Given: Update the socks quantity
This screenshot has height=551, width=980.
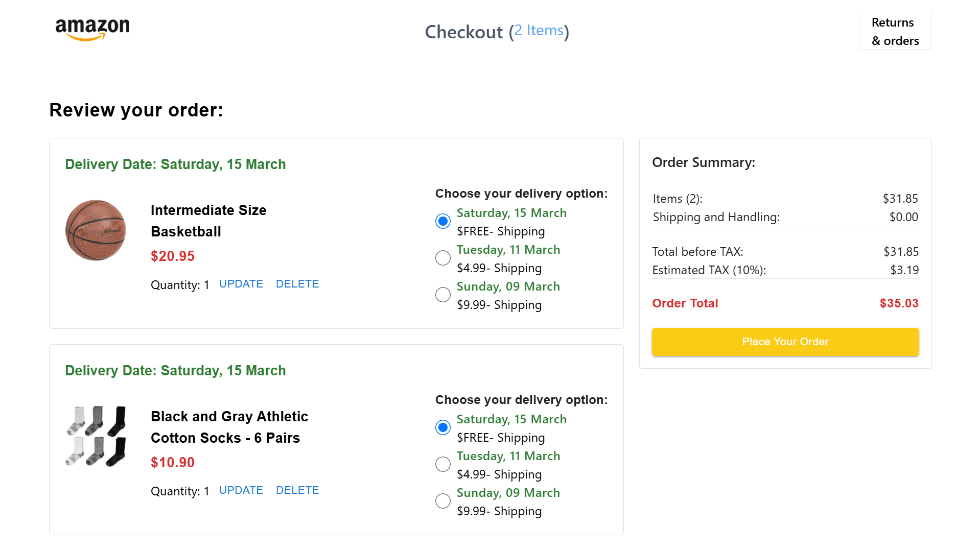Looking at the screenshot, I should point(241,490).
